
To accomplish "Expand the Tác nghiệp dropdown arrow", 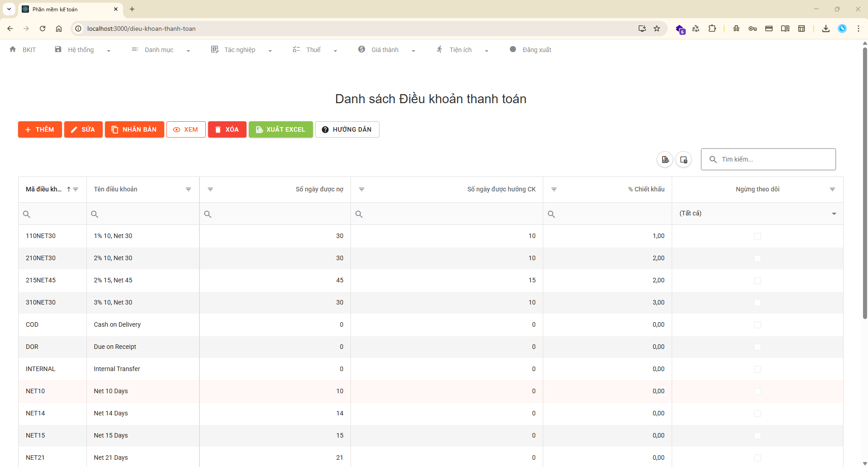I will point(270,51).
